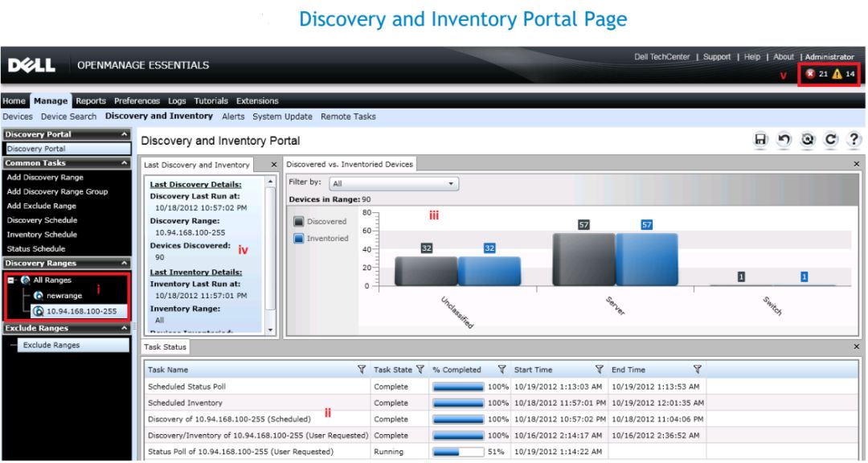The image size is (868, 463).
Task: Go to Devices submenu
Action: pyautogui.click(x=17, y=117)
